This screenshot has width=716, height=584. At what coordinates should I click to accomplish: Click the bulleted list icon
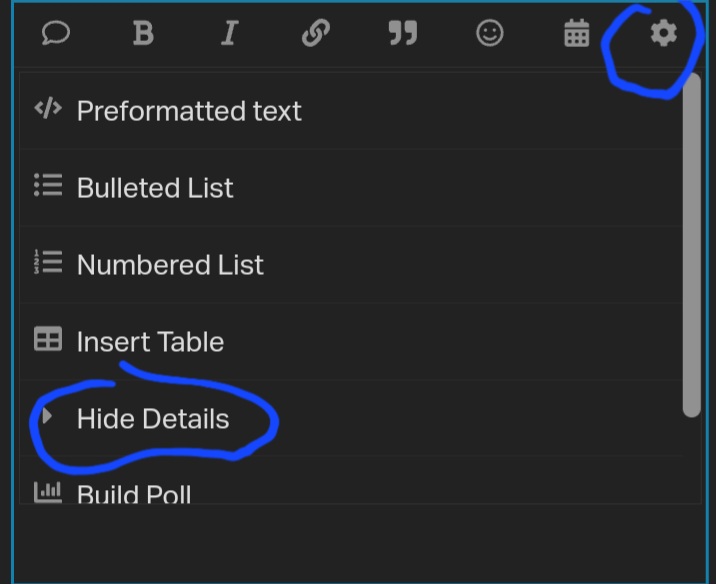point(47,186)
